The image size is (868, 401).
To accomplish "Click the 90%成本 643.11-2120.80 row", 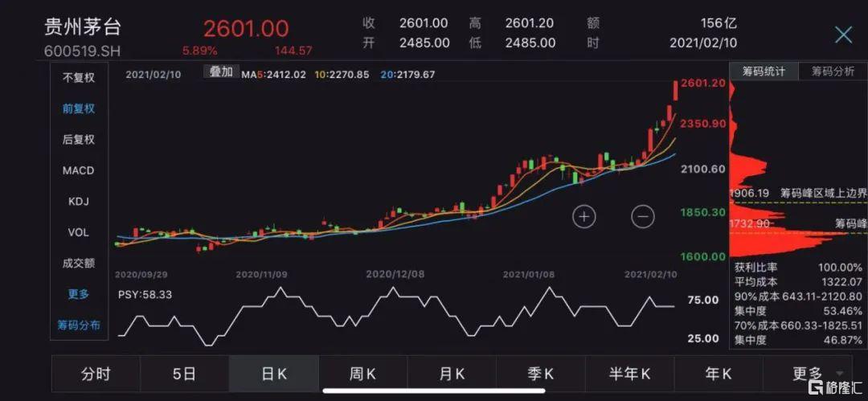I will (798, 297).
